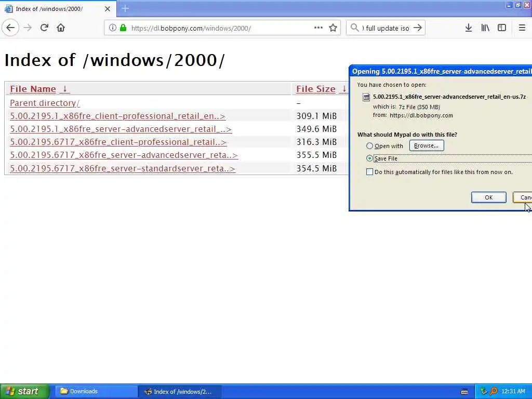
Task: Download 5.00.2195.6717 server-advancedserver file
Action: 124,155
